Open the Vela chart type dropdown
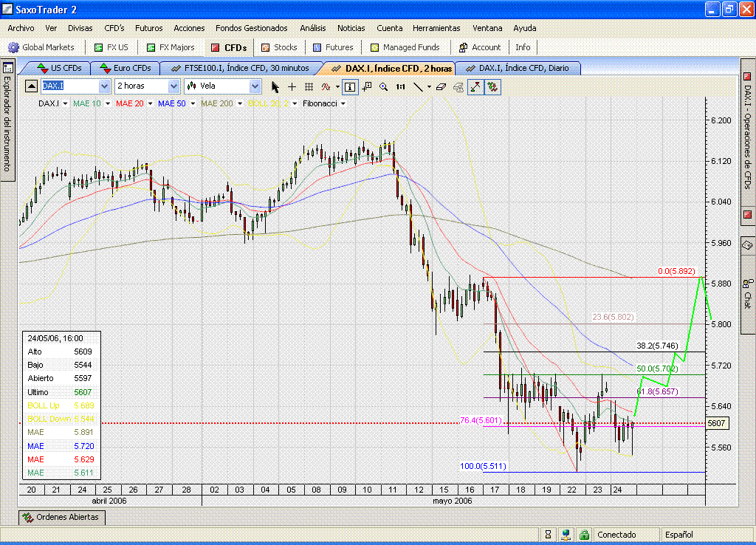 pyautogui.click(x=255, y=86)
